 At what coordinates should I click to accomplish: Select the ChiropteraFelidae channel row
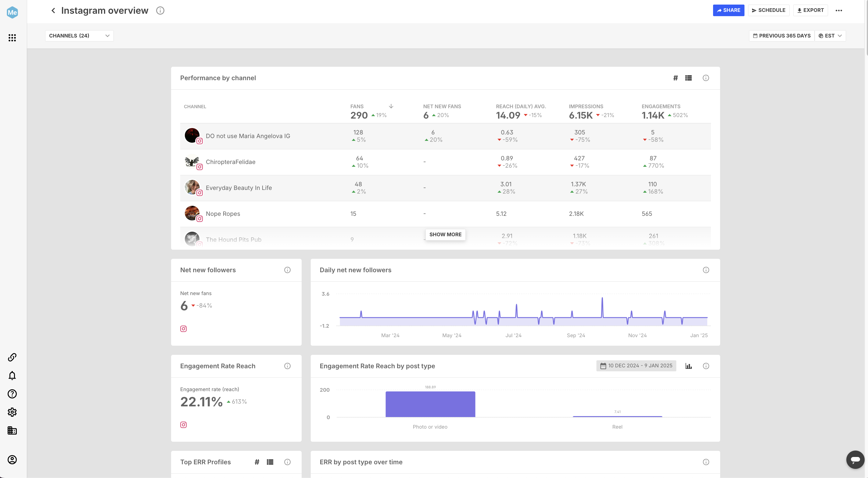(x=231, y=162)
